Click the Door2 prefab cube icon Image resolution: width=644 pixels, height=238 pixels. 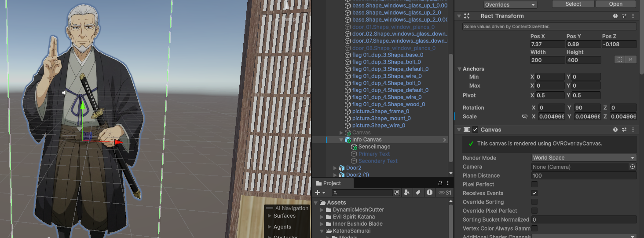(x=342, y=168)
